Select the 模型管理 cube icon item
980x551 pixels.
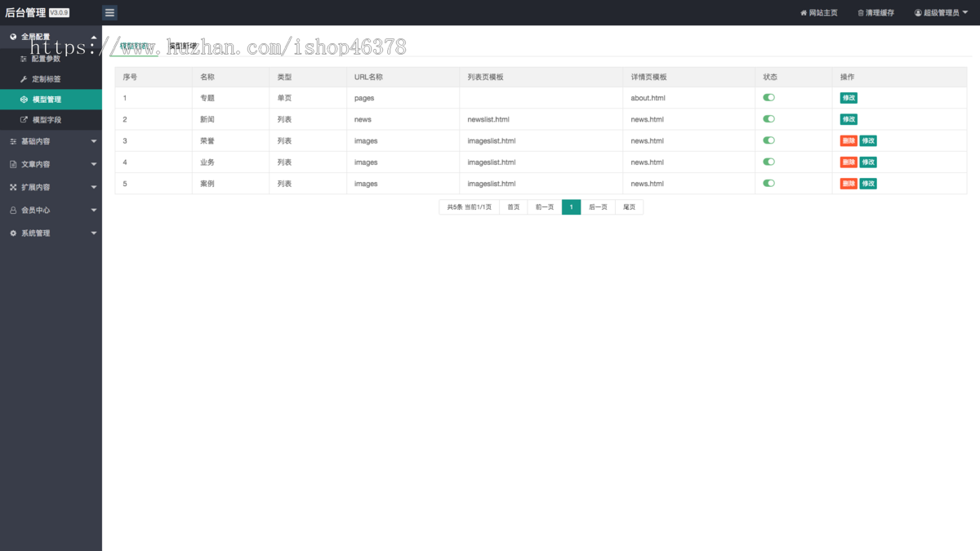tap(51, 100)
